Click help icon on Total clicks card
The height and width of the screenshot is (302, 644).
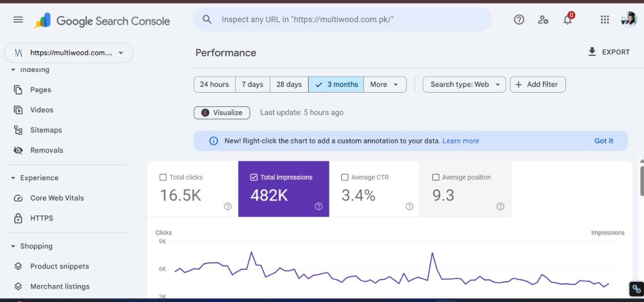(227, 206)
